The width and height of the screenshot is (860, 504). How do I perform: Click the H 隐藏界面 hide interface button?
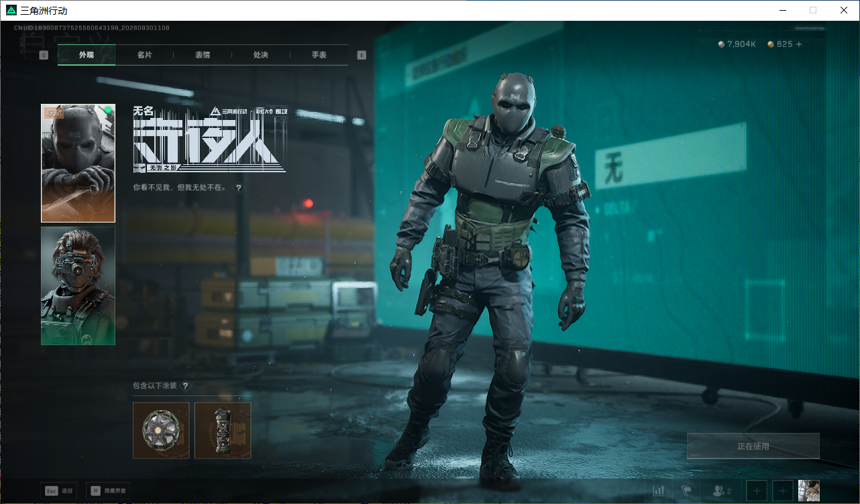tap(108, 491)
